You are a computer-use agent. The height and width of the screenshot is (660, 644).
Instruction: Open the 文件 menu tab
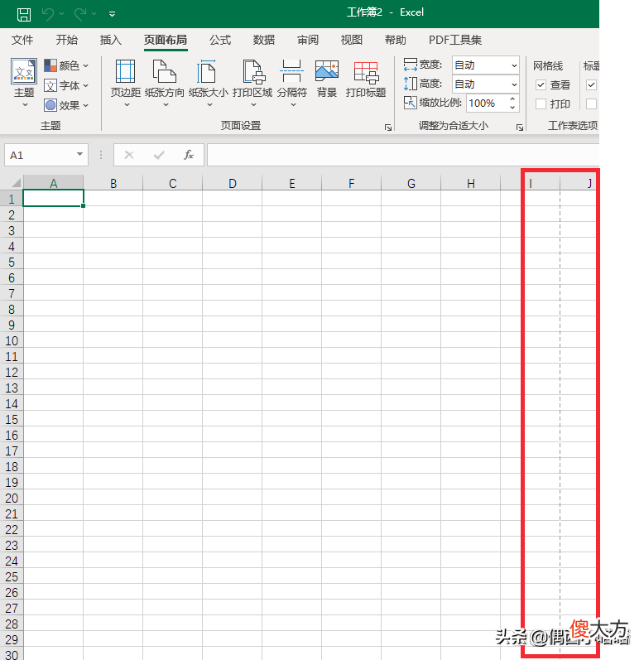(x=22, y=40)
